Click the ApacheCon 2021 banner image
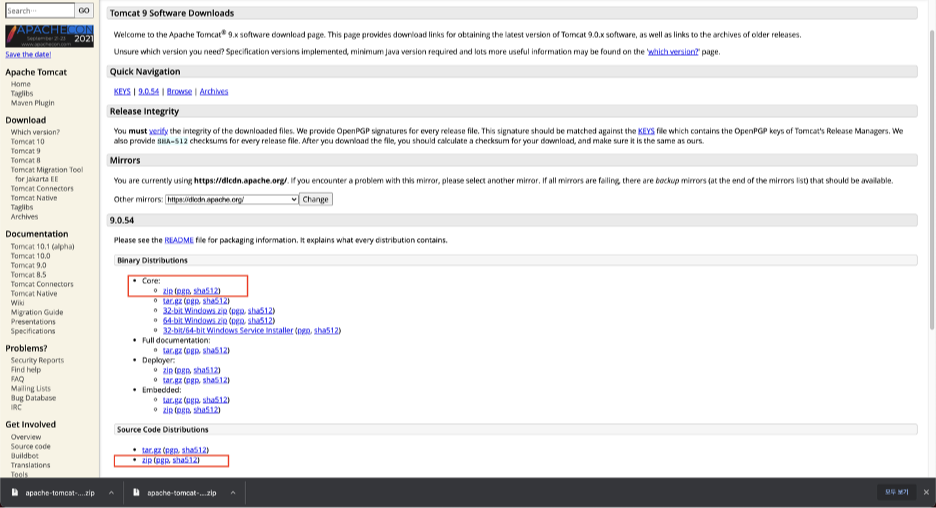The height and width of the screenshot is (508, 936). (50, 36)
